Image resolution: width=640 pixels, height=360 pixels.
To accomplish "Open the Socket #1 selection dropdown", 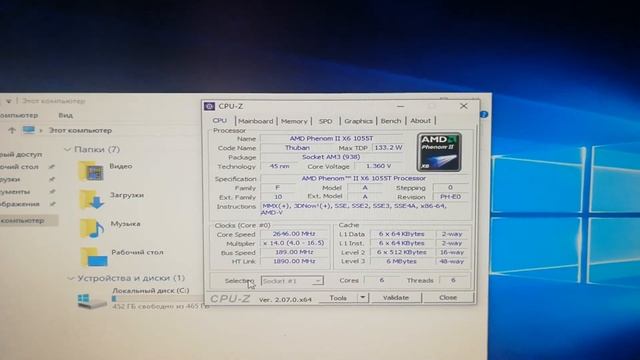I will pyautogui.click(x=292, y=281).
